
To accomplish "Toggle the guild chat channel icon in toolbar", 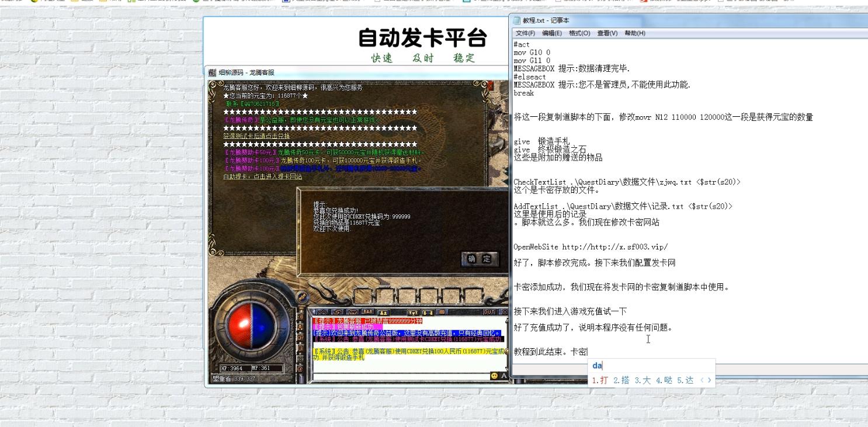I will (368, 314).
